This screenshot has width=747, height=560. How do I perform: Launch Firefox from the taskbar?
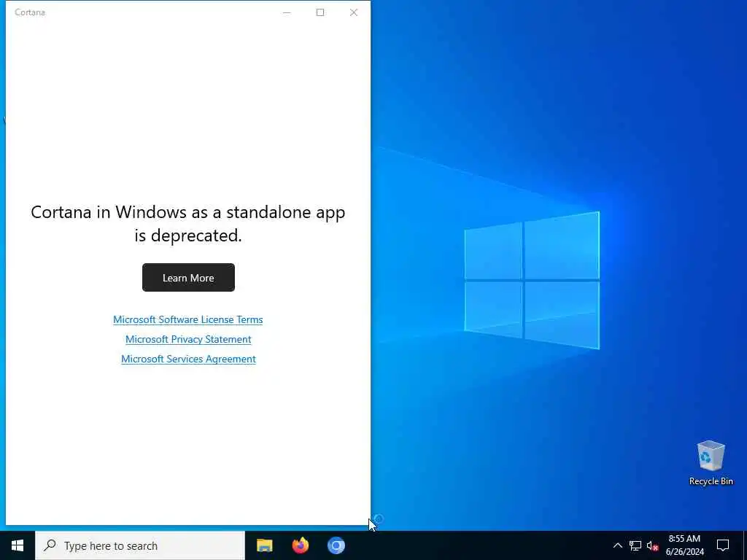[300, 545]
